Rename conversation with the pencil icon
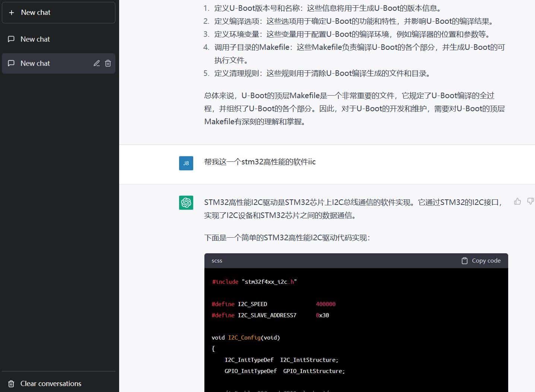The width and height of the screenshot is (535, 392). pyautogui.click(x=97, y=63)
